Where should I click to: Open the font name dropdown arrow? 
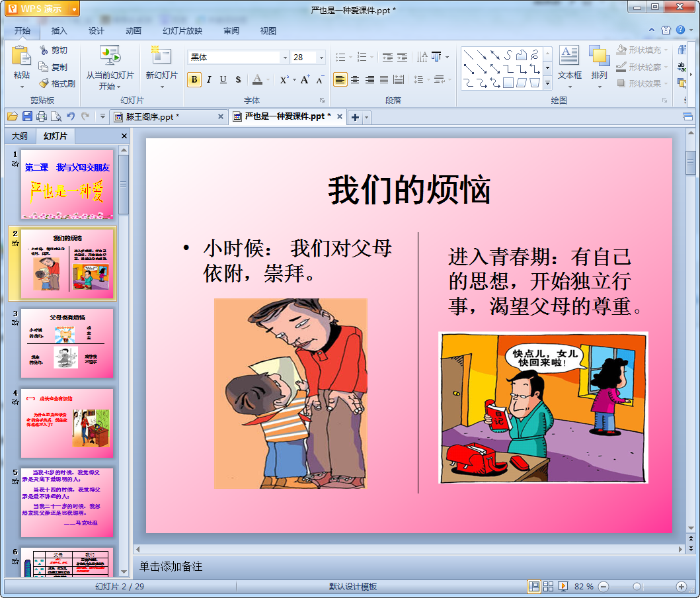click(285, 57)
